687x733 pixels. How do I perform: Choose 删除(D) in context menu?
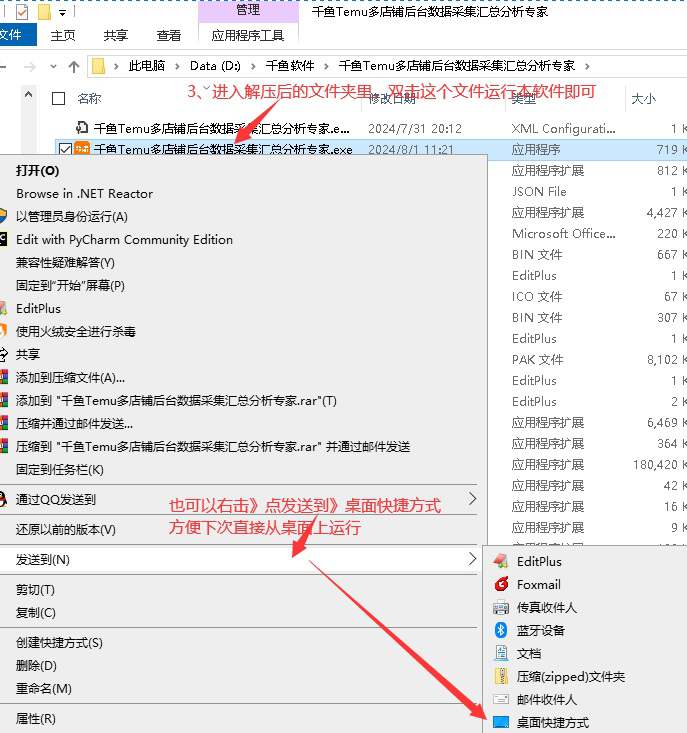click(36, 665)
